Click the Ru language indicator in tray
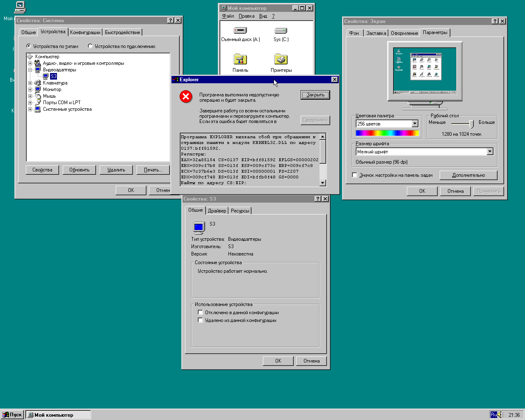The image size is (525, 420). (x=494, y=415)
